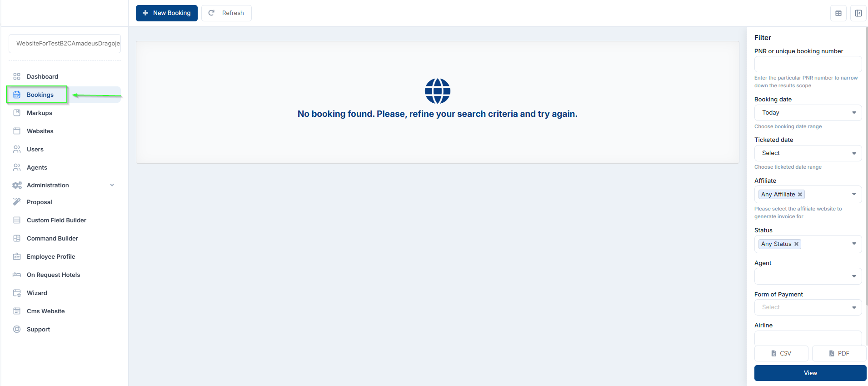
Task: Create a New Booking
Action: pos(167,13)
